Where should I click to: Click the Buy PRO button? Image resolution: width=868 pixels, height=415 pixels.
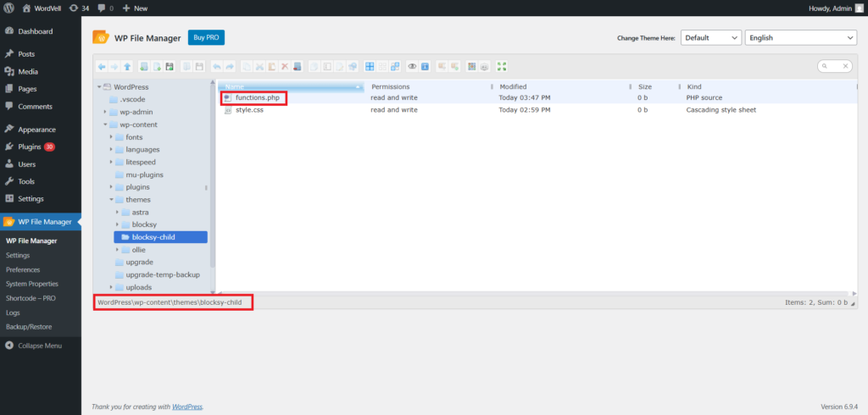pos(206,37)
